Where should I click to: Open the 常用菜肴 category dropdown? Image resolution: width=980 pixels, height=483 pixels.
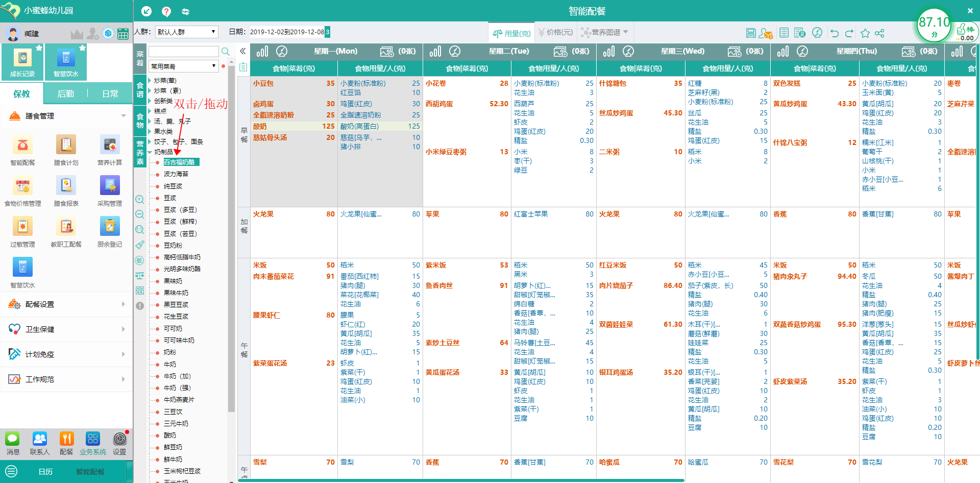[183, 66]
